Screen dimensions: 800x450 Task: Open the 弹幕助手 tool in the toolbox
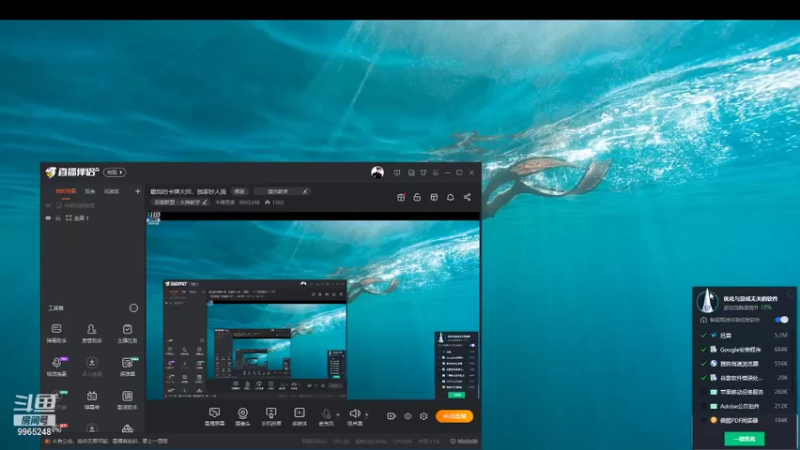(57, 333)
